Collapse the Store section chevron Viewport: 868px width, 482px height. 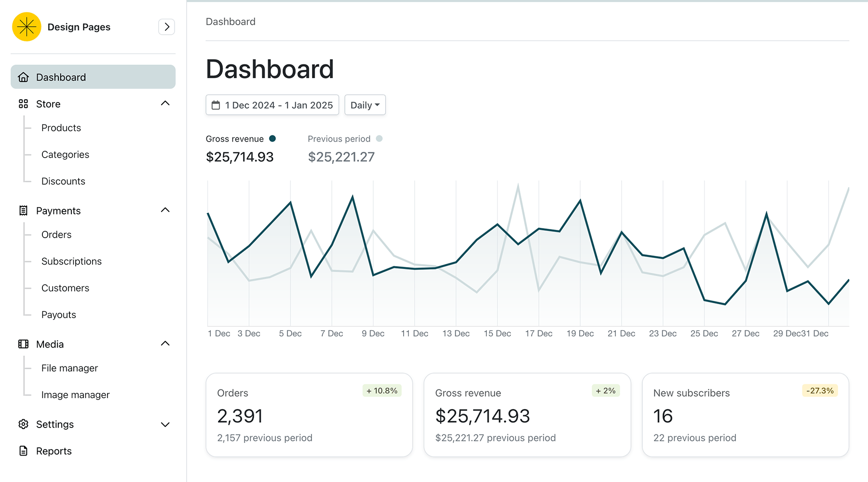tap(165, 103)
